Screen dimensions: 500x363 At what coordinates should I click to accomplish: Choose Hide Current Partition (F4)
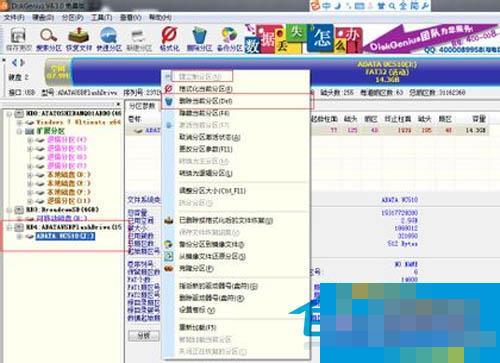click(204, 113)
